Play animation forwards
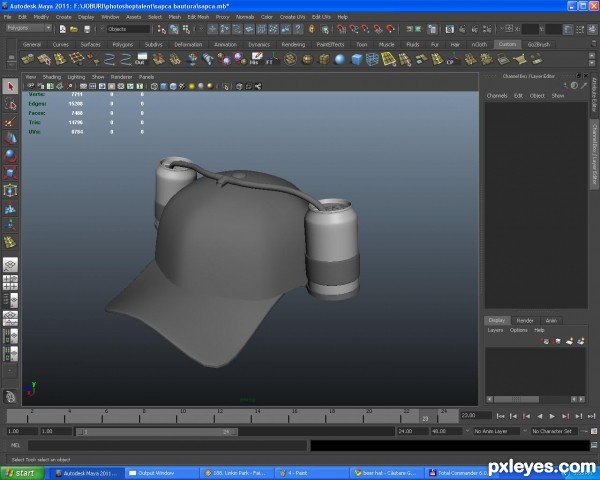This screenshot has width=600, height=480. coord(552,416)
